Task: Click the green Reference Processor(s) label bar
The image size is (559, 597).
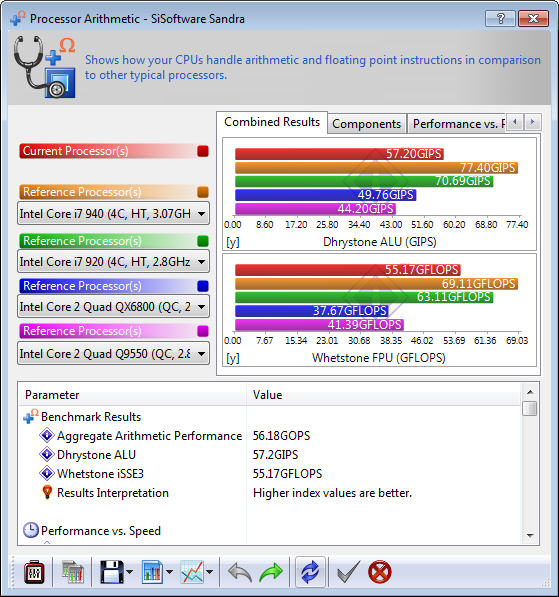Action: tap(107, 241)
